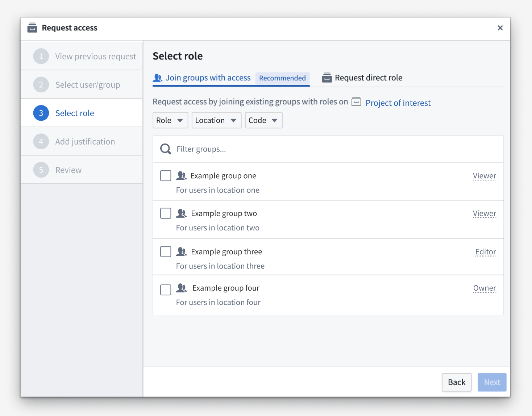The image size is (532, 416).
Task: Focus the Filter groups search field
Action: 328,149
